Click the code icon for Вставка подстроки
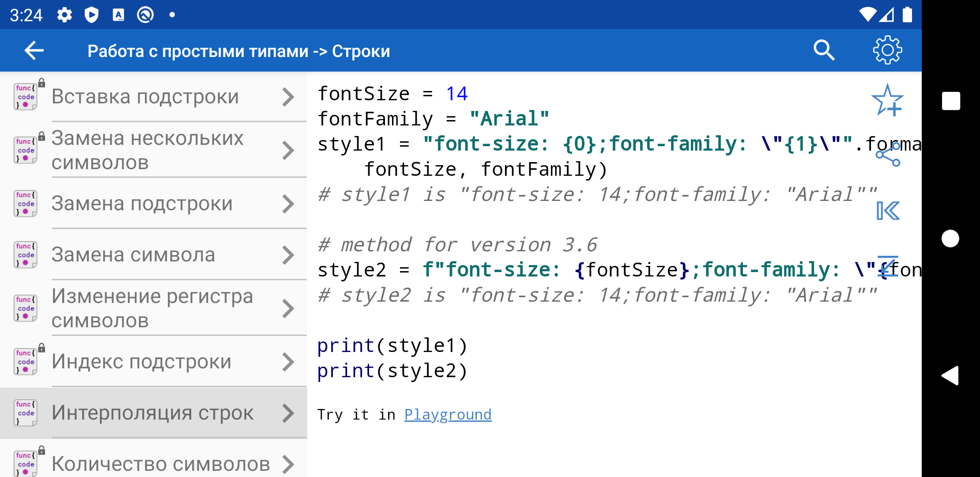 pos(26,96)
